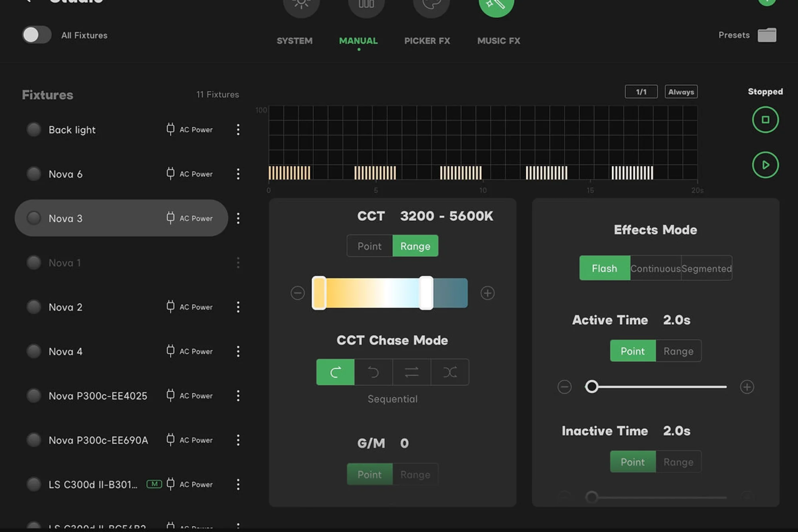Open options menu for Nova P300c-EE4025
Screen dimensions: 798x532
pos(238,396)
